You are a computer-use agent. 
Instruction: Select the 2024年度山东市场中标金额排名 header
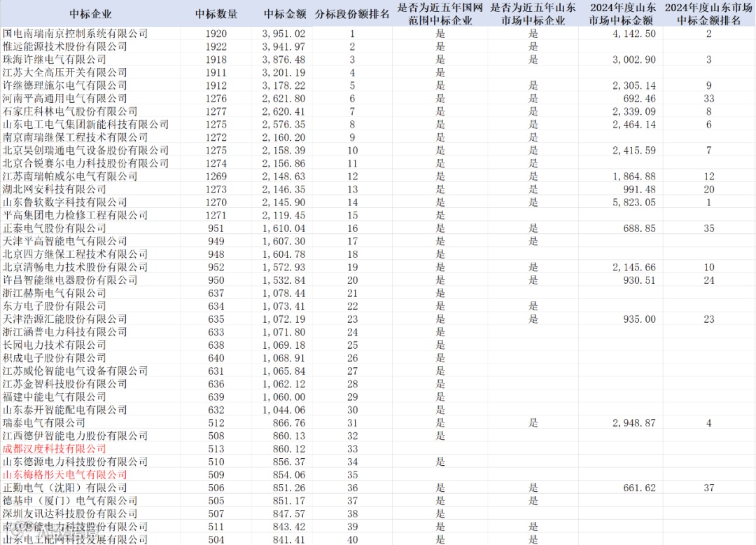click(708, 14)
